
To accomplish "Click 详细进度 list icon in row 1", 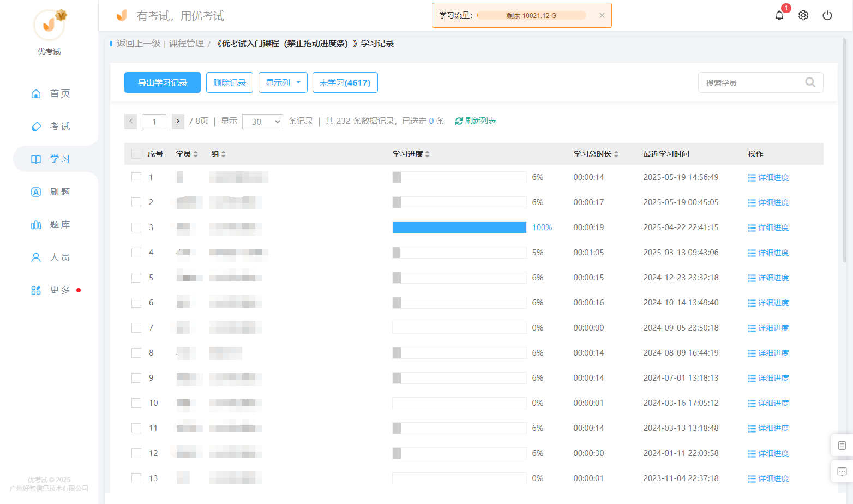I will [752, 178].
